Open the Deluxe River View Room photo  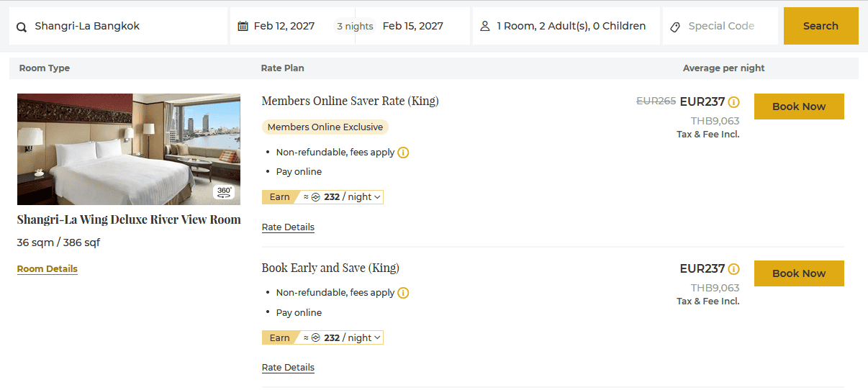[129, 149]
